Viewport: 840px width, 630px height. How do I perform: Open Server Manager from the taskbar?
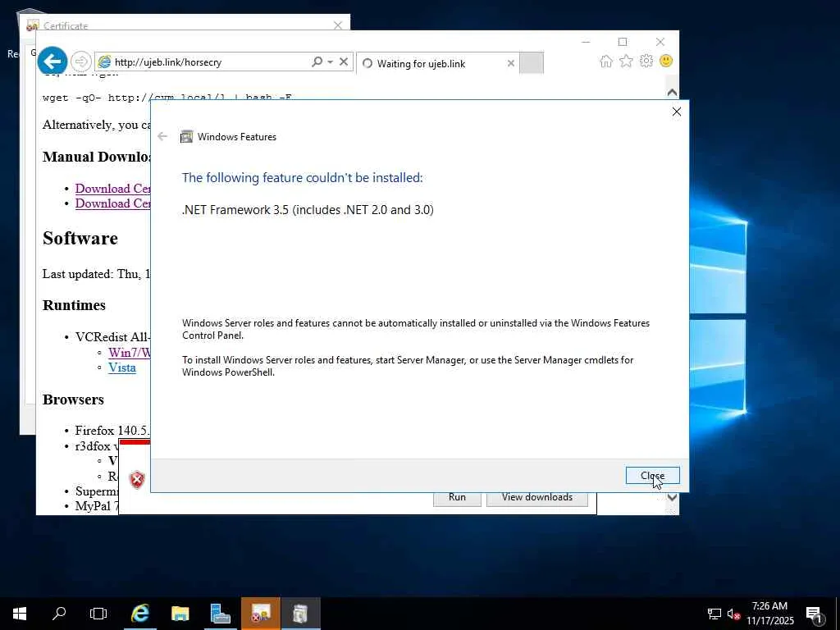coord(220,614)
